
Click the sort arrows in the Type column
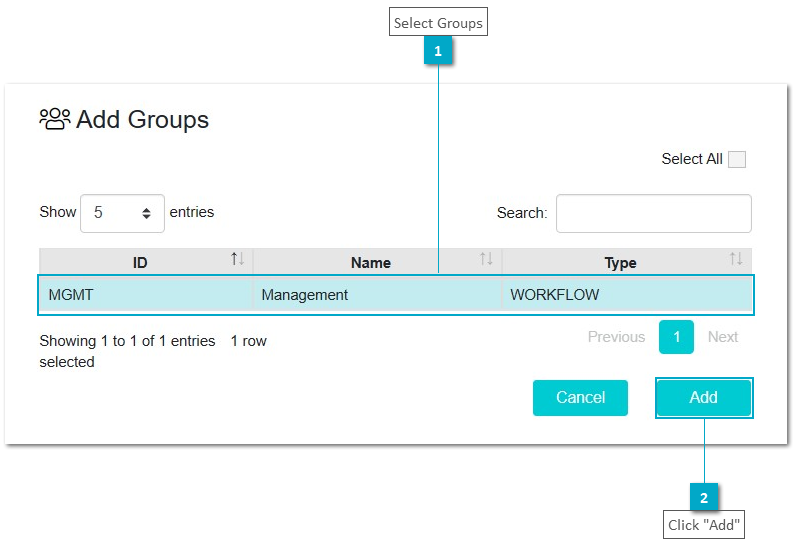pyautogui.click(x=736, y=259)
